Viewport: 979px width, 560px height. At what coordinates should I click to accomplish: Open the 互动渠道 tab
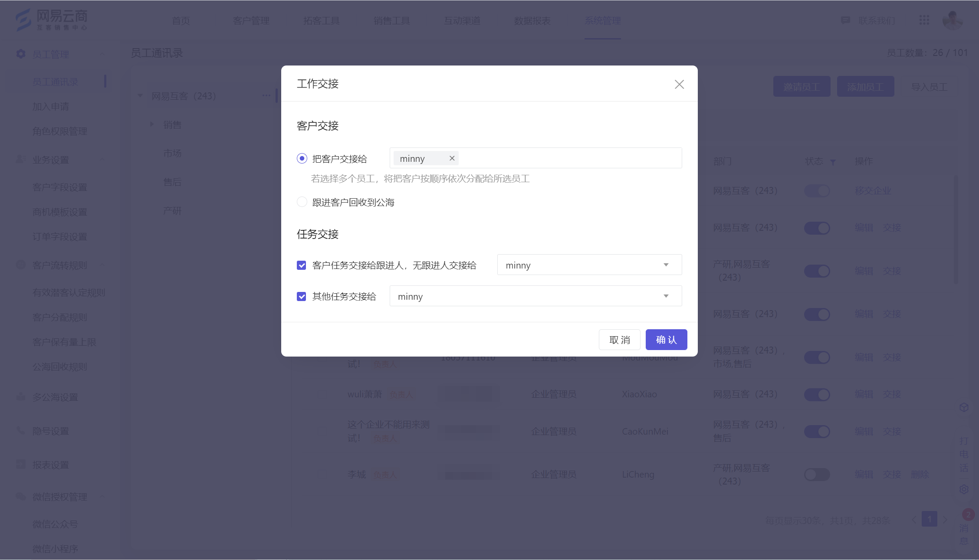coord(462,20)
